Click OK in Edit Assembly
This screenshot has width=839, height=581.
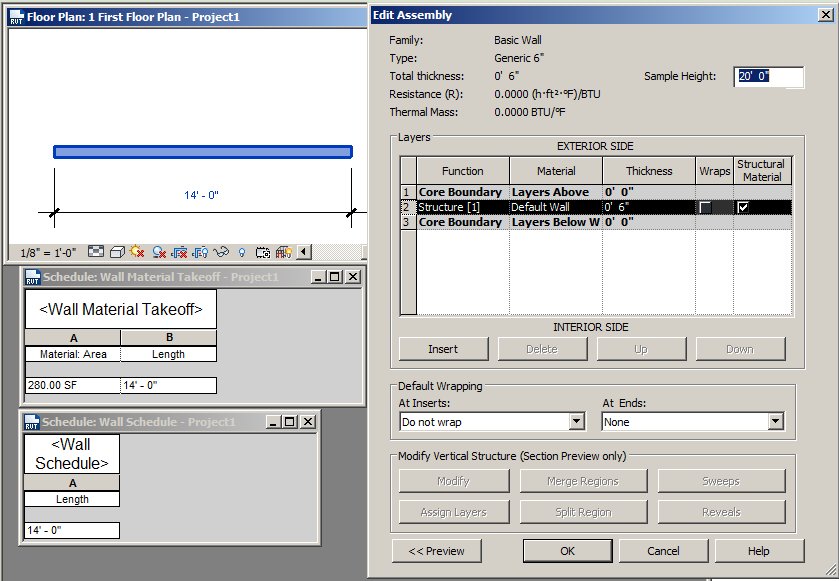click(x=568, y=551)
